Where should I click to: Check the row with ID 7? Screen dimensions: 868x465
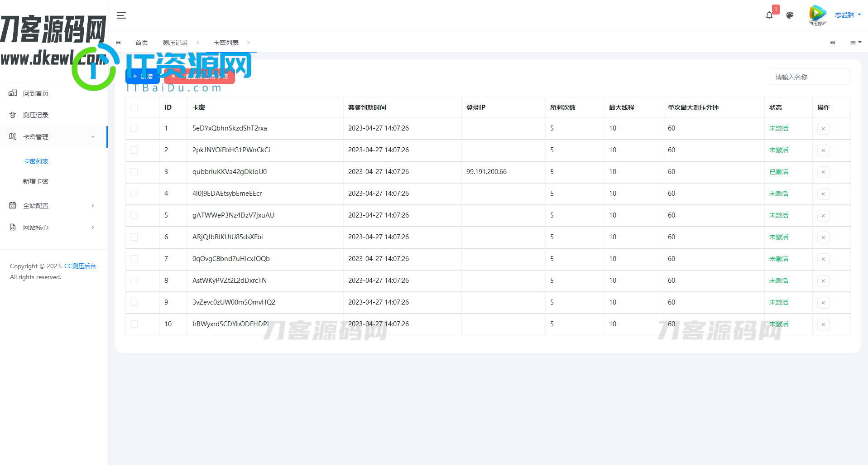(x=134, y=259)
